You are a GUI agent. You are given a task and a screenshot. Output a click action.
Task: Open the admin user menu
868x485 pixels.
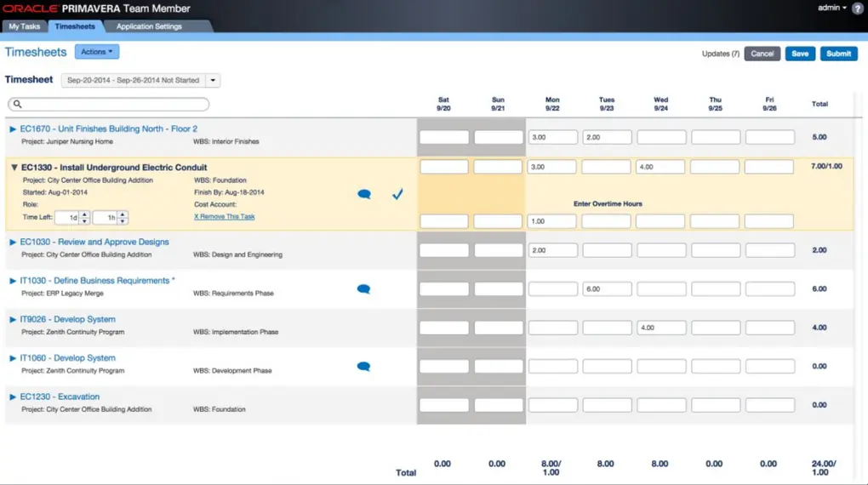[831, 8]
